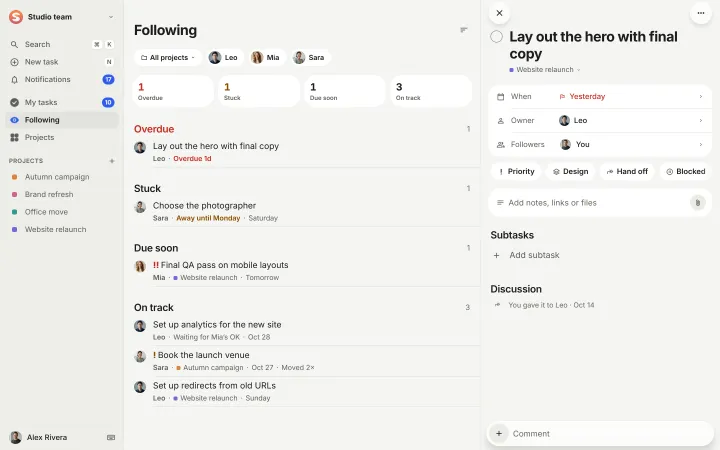Click the New task plus icon
Image resolution: width=720 pixels, height=450 pixels.
click(14, 62)
